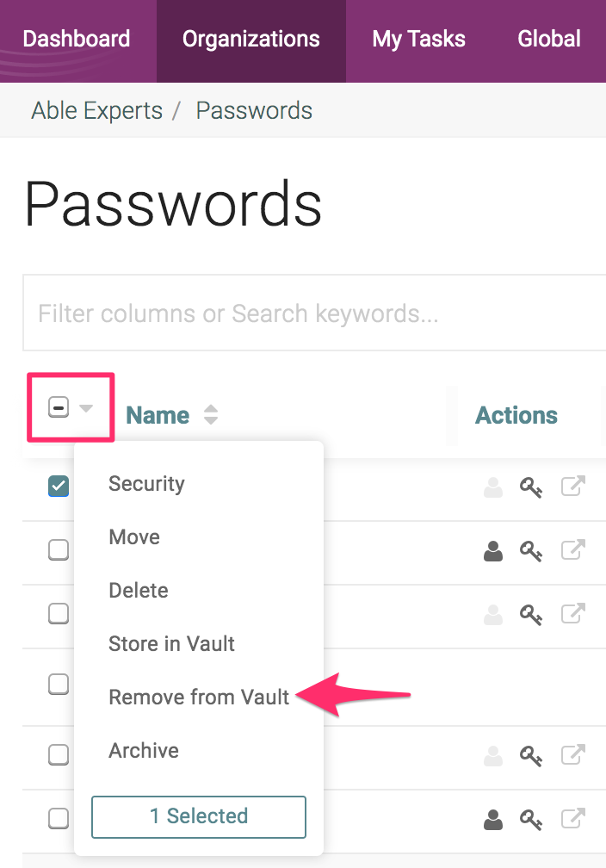Expand the Global navigation menu
This screenshot has height=868, width=606.
[548, 38]
